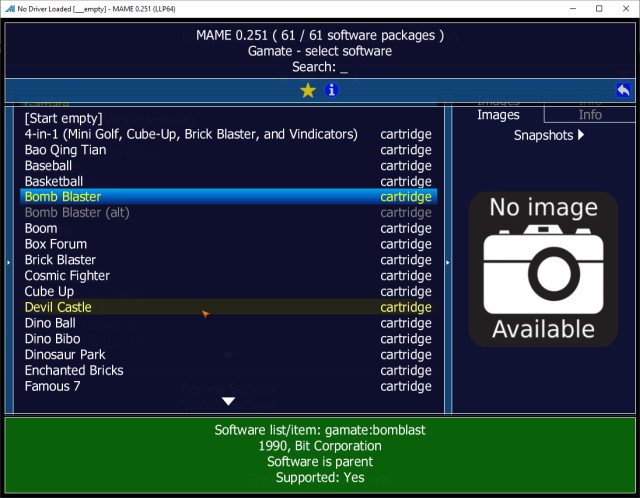The height and width of the screenshot is (498, 640).
Task: Select the 4-in-1 Mini Golf cartridge entry
Action: [229, 134]
